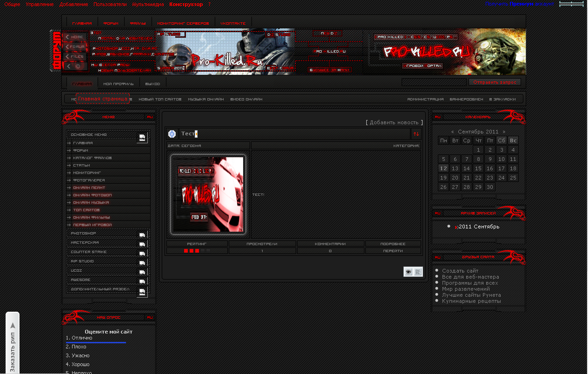Open the Новый топ сайтов link

[x=160, y=99]
